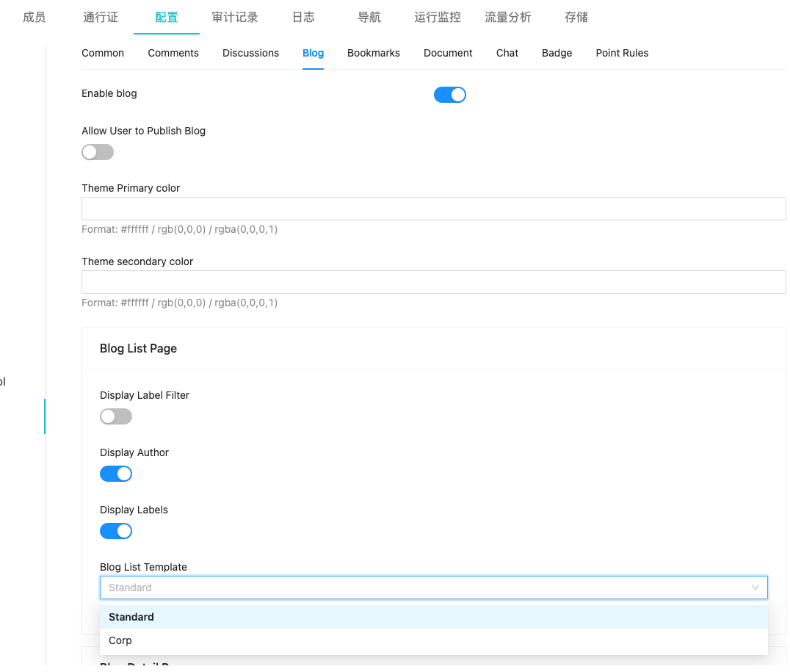Viewport: 790px width, 672px height.
Task: Select the Badge tab
Action: click(557, 53)
